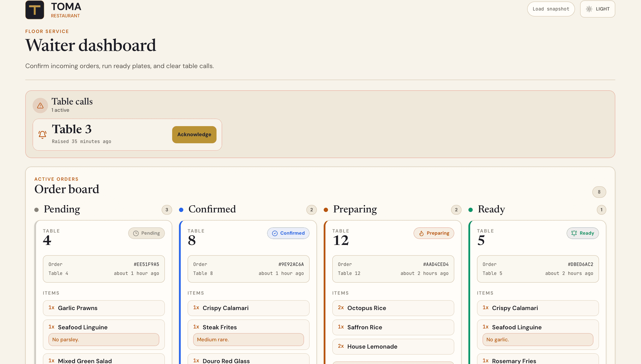Select the Confirmed column heading
Screen dimensions: 641x364
pyautogui.click(x=212, y=209)
